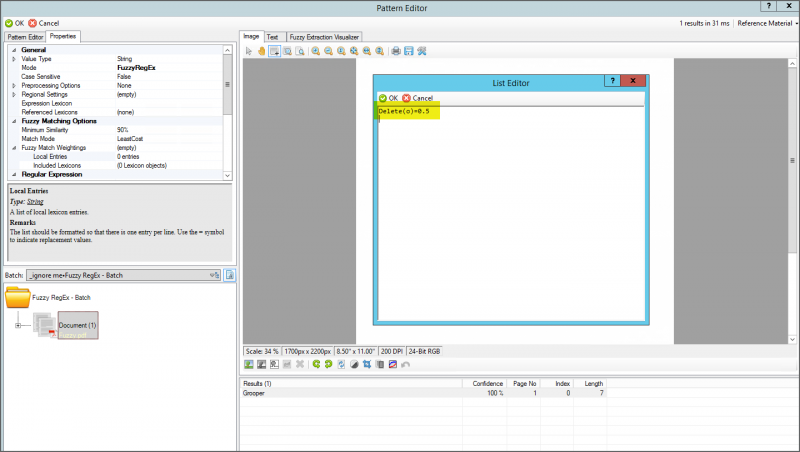Choose the zoom-to-region tool
800x452 pixels.
pos(287,51)
